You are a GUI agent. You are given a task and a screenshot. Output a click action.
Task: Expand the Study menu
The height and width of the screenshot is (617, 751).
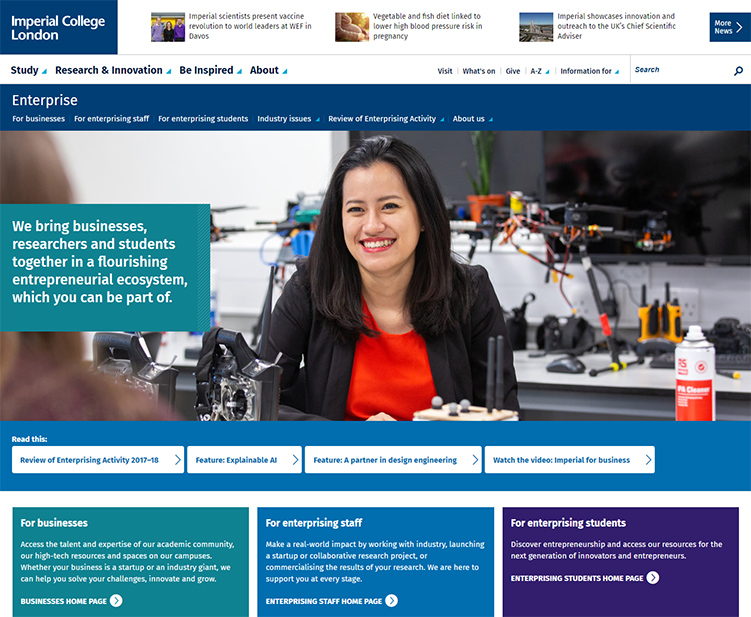(x=29, y=71)
